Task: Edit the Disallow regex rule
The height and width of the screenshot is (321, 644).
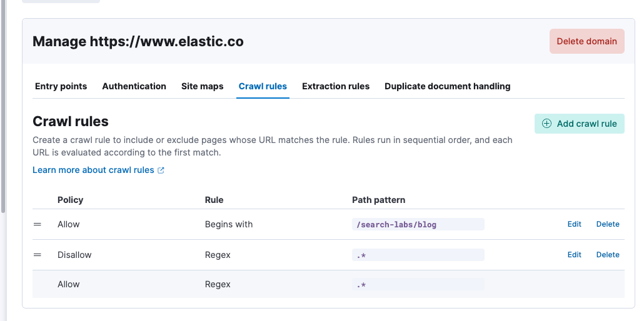Action: [574, 255]
